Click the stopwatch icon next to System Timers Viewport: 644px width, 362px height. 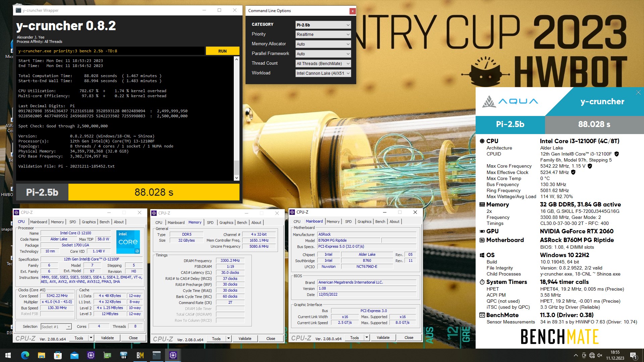[482, 282]
